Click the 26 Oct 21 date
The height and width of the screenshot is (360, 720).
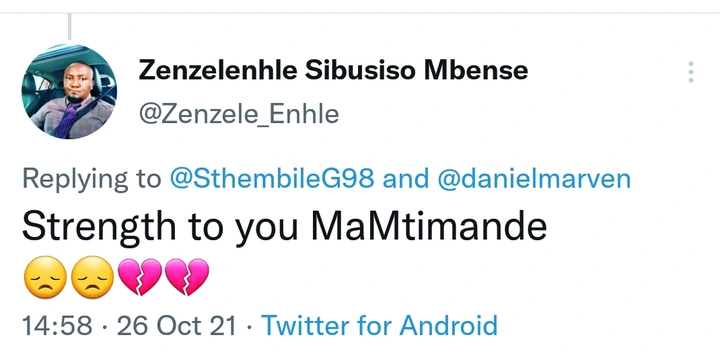click(177, 326)
